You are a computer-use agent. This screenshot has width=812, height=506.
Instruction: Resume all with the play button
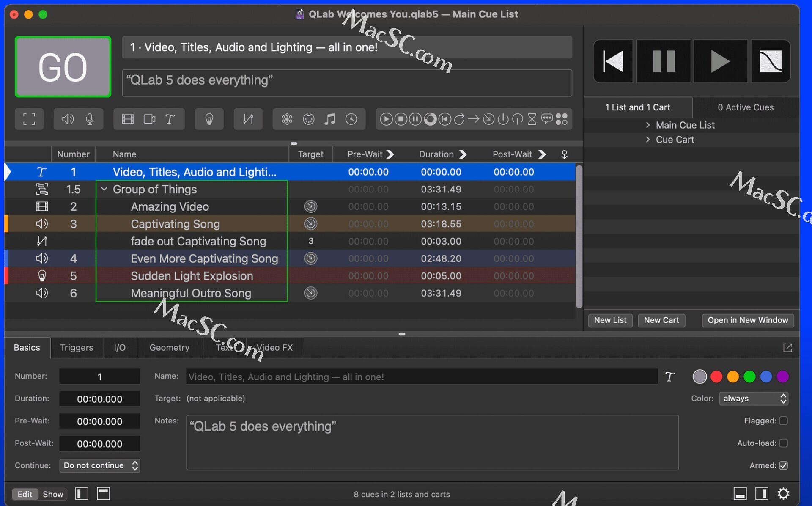tap(720, 61)
